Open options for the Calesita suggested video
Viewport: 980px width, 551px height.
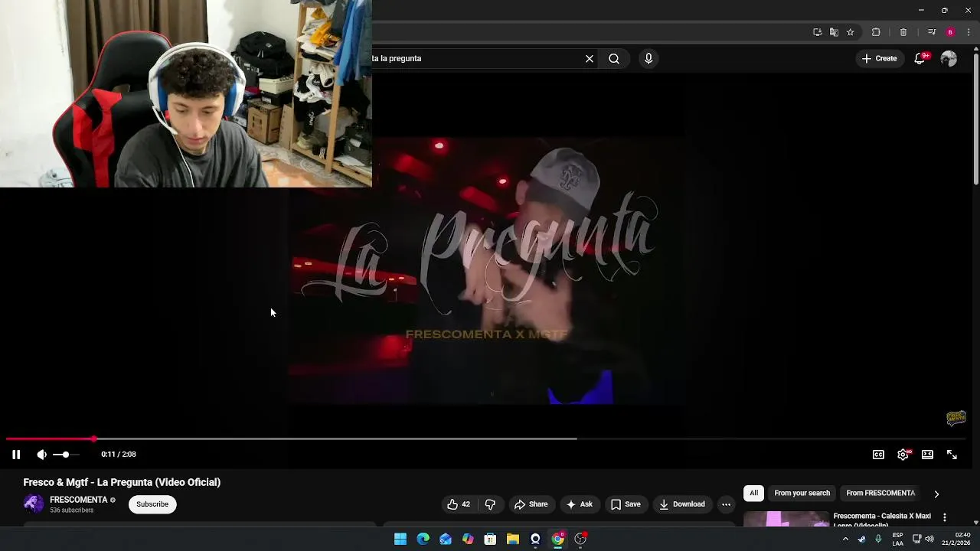(x=944, y=517)
